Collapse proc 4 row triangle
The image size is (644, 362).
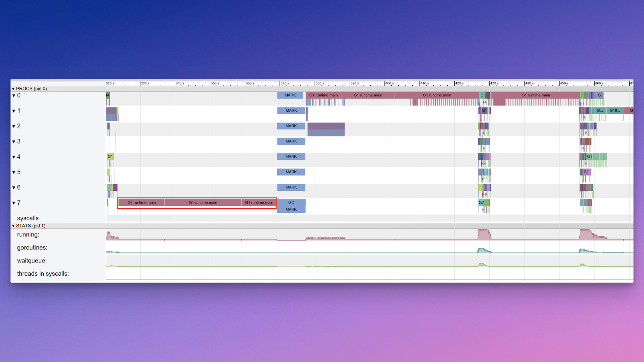(x=14, y=157)
